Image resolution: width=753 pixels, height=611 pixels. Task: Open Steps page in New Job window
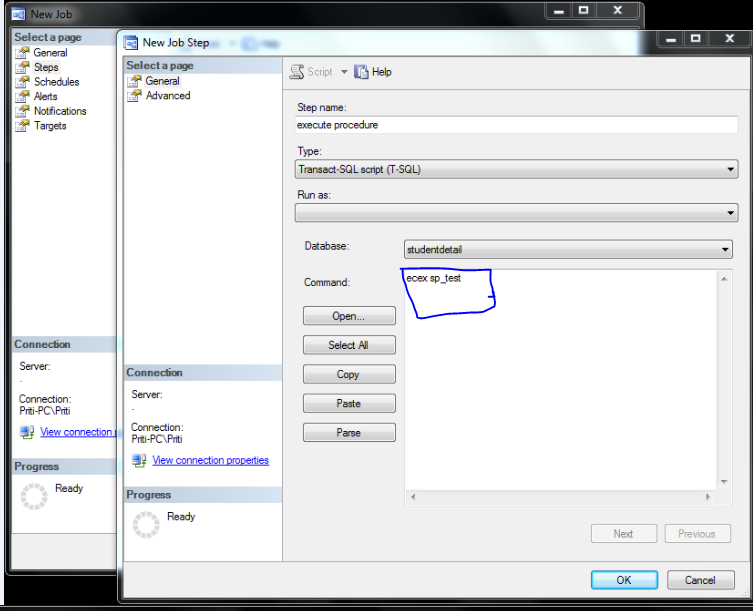pyautogui.click(x=46, y=67)
